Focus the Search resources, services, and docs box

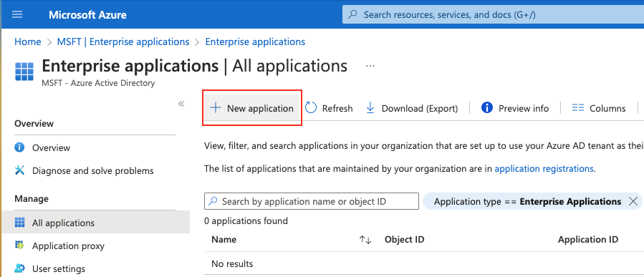(x=493, y=15)
